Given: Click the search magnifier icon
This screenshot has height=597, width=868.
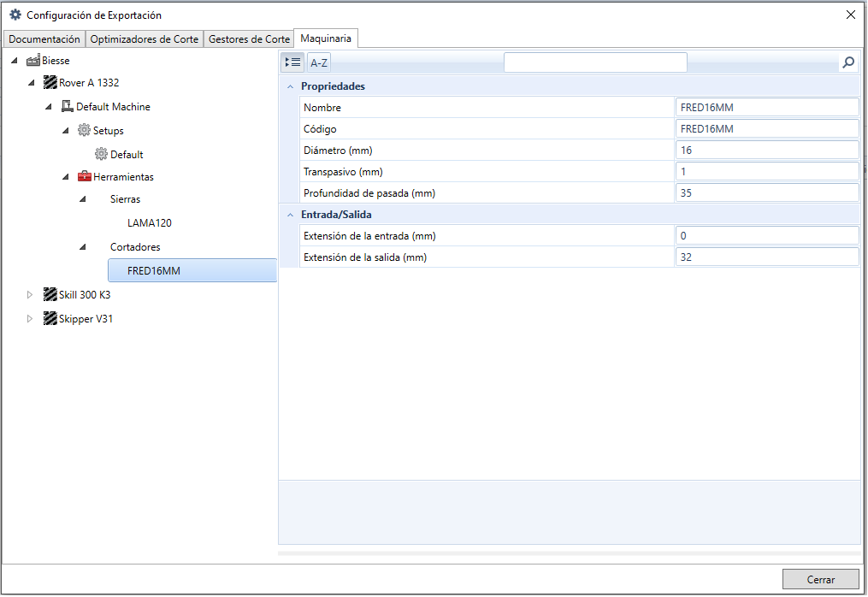Looking at the screenshot, I should (x=848, y=62).
